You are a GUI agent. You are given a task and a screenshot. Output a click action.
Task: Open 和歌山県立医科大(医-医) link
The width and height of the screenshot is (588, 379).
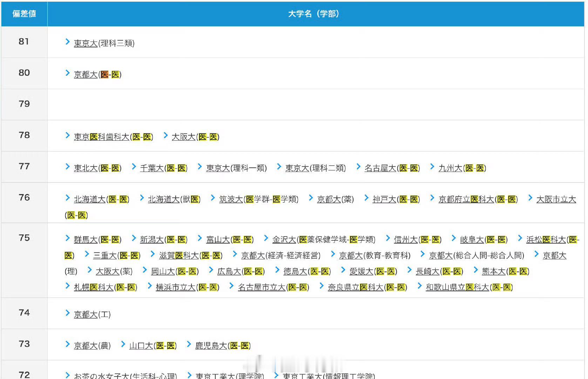click(x=469, y=287)
